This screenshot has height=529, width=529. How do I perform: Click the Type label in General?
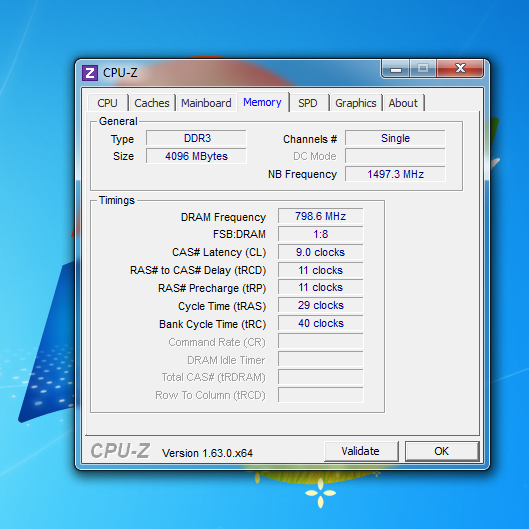tap(122, 139)
